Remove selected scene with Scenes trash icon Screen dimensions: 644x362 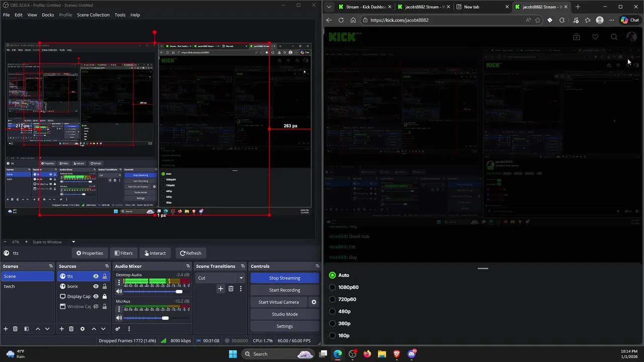[x=15, y=329]
